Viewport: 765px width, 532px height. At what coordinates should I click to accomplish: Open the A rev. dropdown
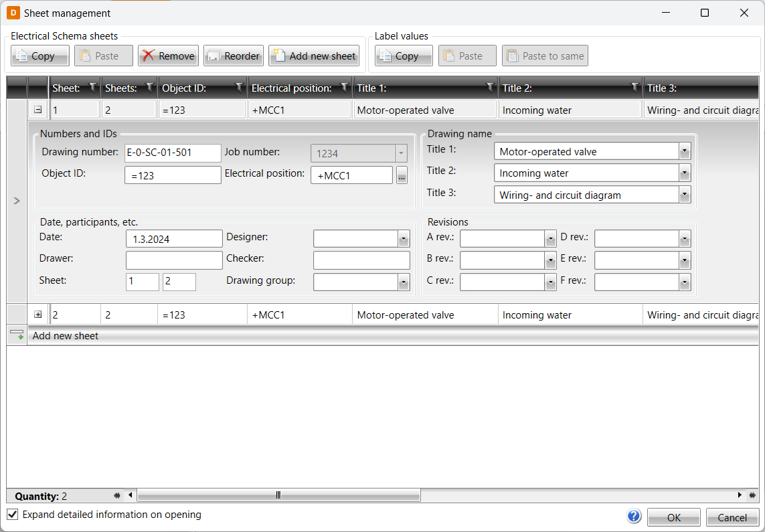pos(550,239)
